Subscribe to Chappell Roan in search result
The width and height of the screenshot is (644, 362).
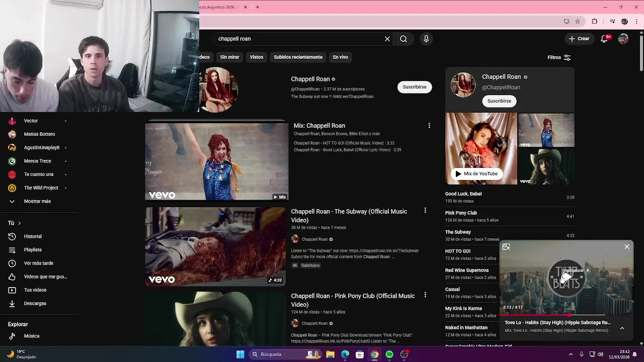coord(415,87)
